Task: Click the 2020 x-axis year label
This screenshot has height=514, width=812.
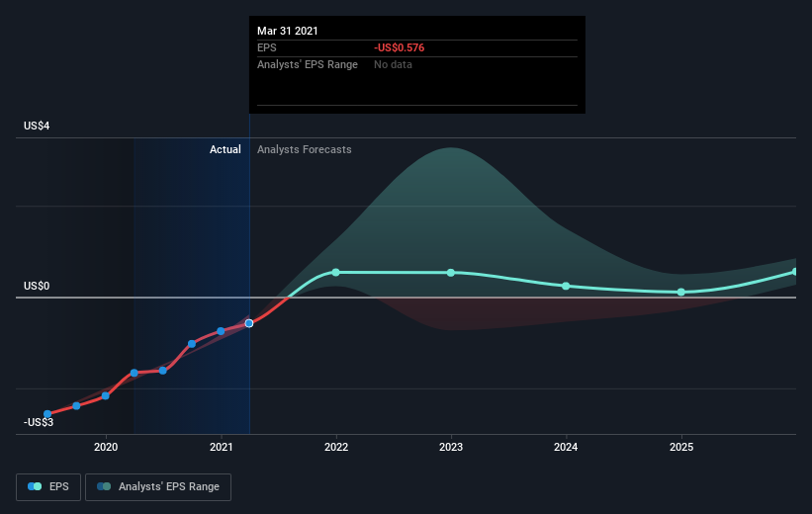Action: click(106, 447)
